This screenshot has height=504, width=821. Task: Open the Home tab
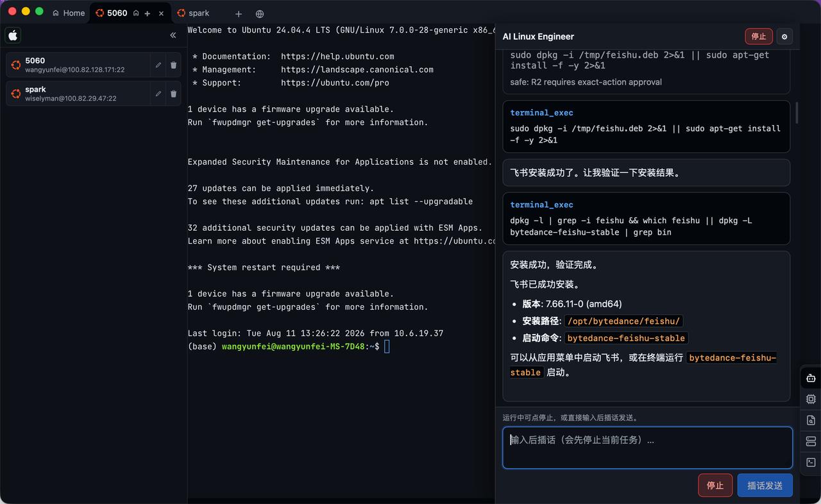tap(69, 13)
